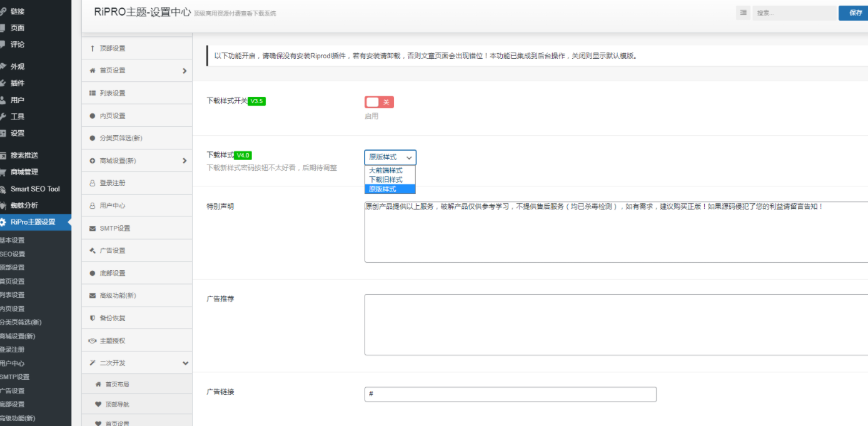Click the list icon beside 列表设置
The height and width of the screenshot is (426, 868).
click(x=93, y=93)
